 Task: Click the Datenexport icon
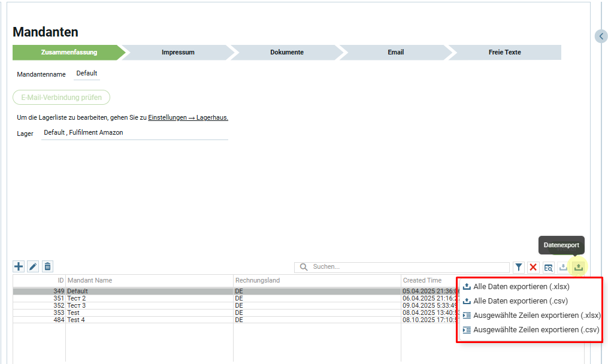point(578,267)
